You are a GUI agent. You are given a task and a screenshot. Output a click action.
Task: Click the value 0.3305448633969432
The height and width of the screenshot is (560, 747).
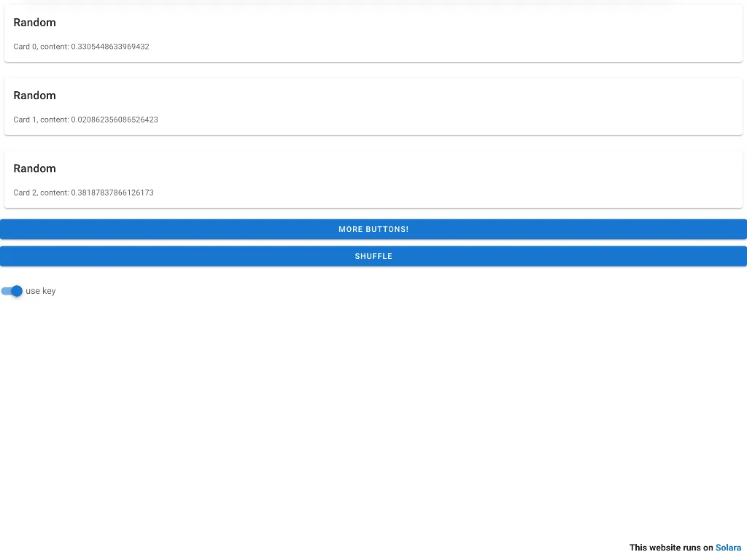tap(110, 47)
